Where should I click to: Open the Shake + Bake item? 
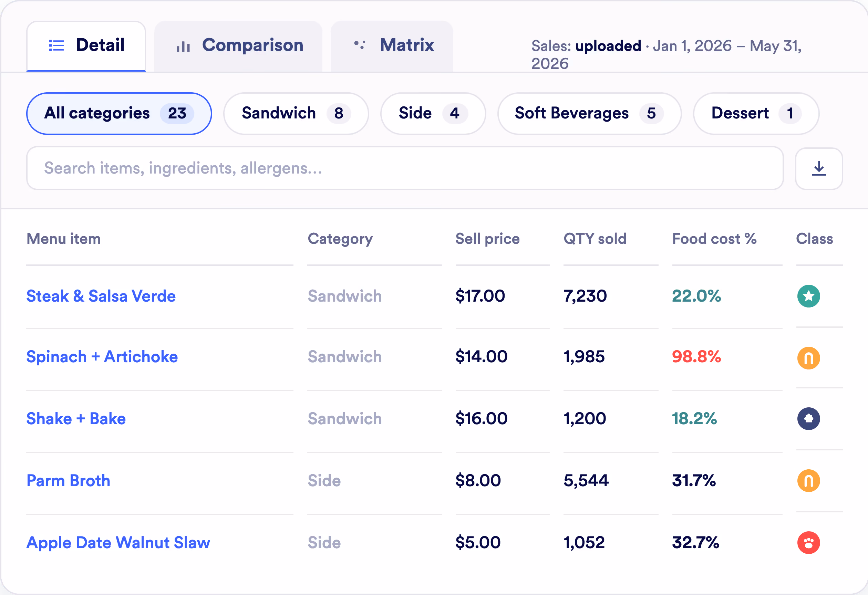(76, 418)
